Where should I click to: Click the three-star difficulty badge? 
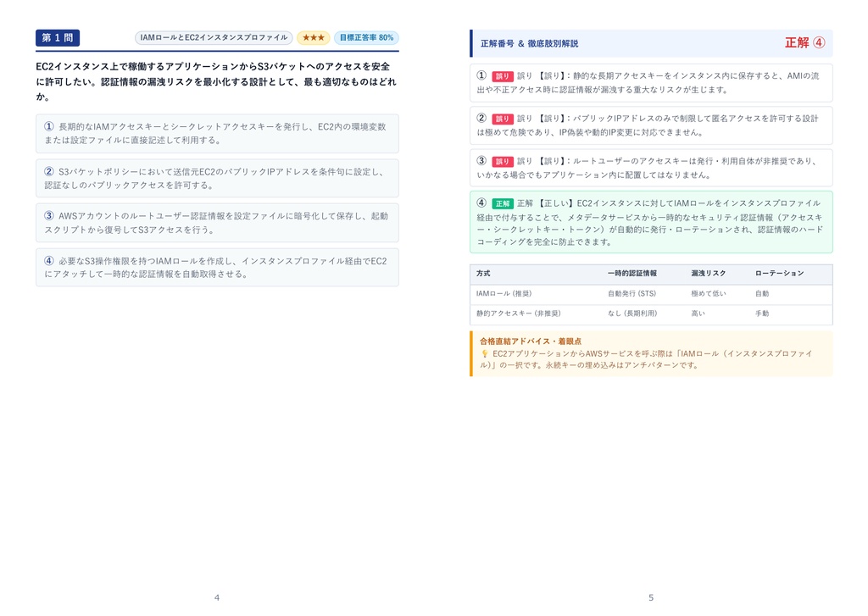pyautogui.click(x=314, y=37)
